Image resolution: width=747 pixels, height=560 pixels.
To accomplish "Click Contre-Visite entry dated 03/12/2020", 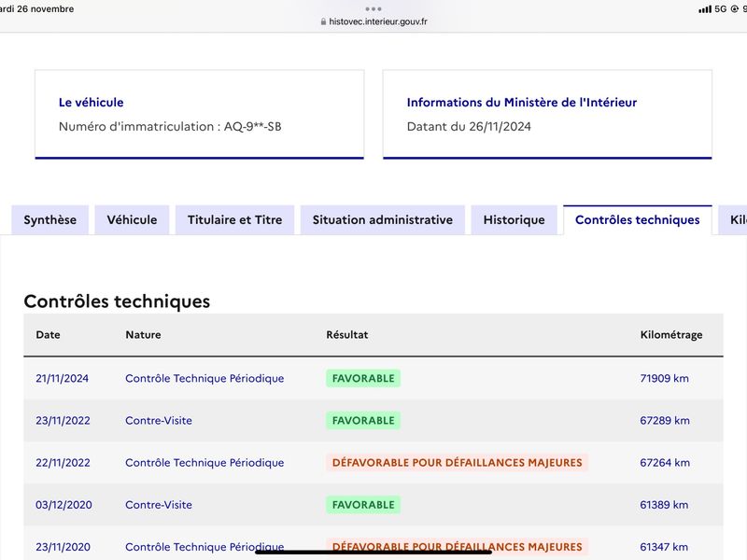I will (159, 505).
